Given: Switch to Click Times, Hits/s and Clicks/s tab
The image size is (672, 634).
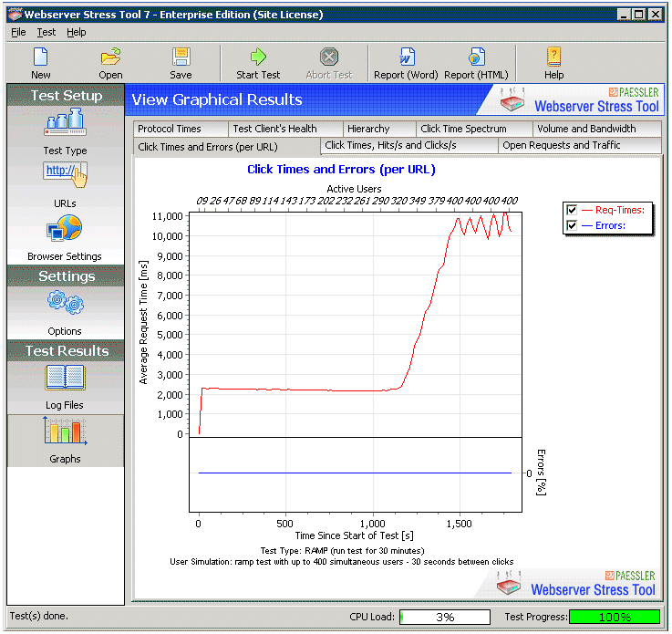Looking at the screenshot, I should 409,145.
